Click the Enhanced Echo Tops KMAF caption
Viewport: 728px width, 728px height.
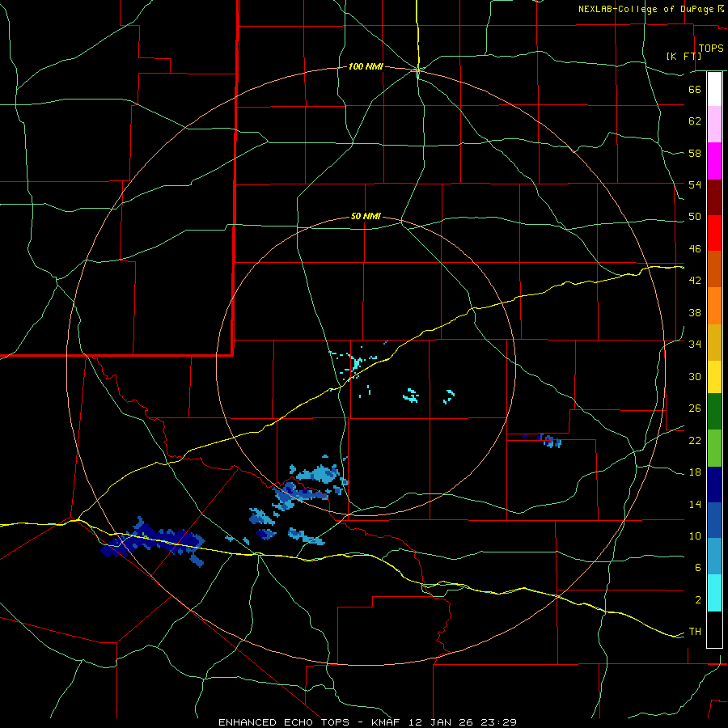[x=367, y=722]
